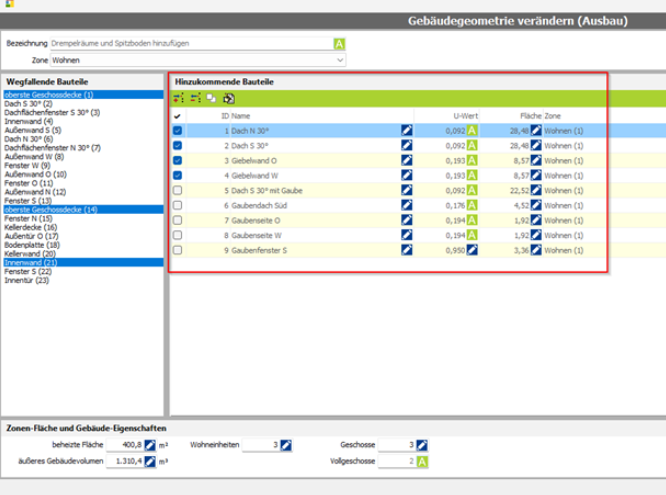Select Kellerdecke (16) in Wegfallende Bauteile

pyautogui.click(x=33, y=228)
